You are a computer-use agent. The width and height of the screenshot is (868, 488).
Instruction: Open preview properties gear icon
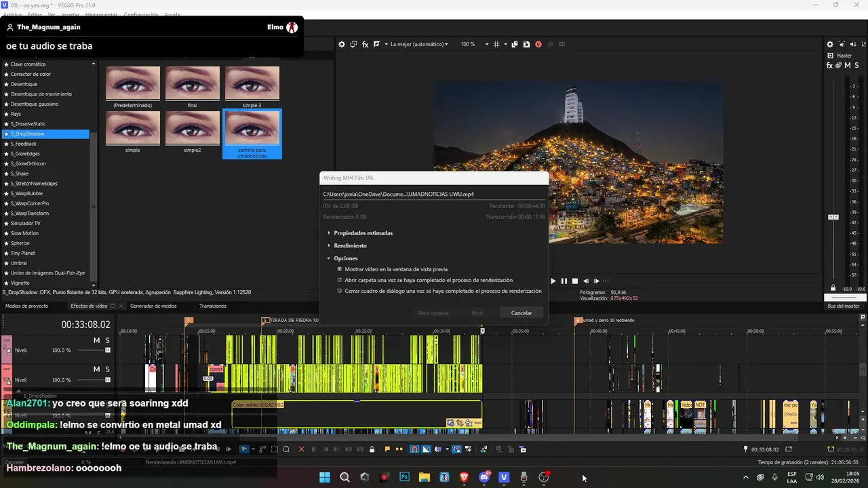pyautogui.click(x=342, y=44)
